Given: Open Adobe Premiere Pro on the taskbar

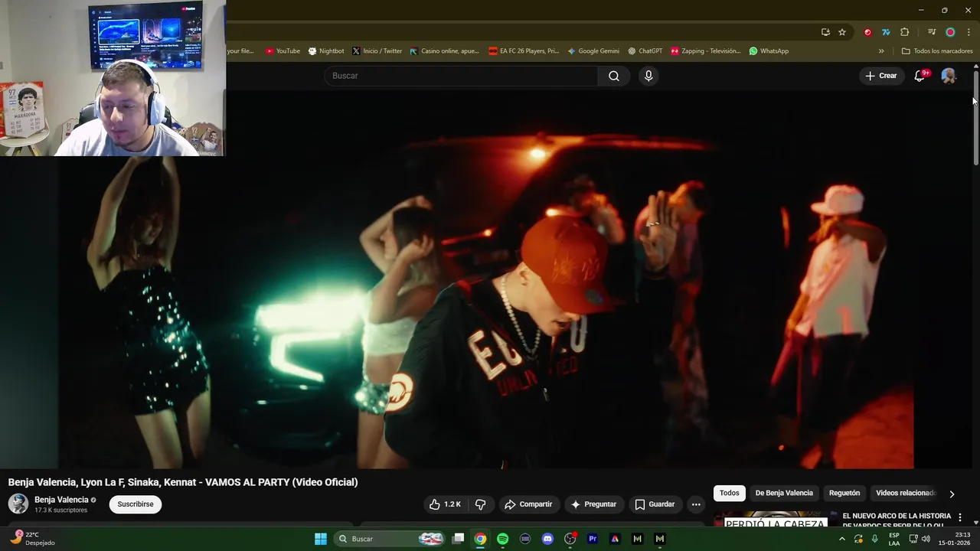Looking at the screenshot, I should pos(592,539).
